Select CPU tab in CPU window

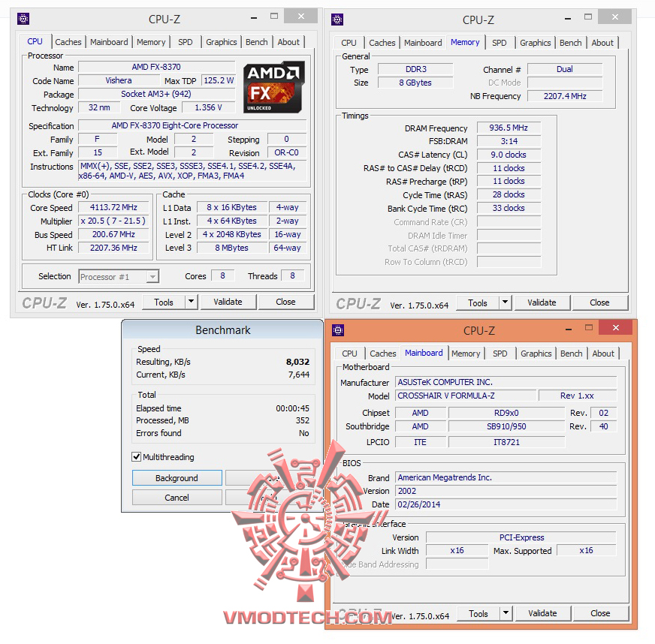35,41
